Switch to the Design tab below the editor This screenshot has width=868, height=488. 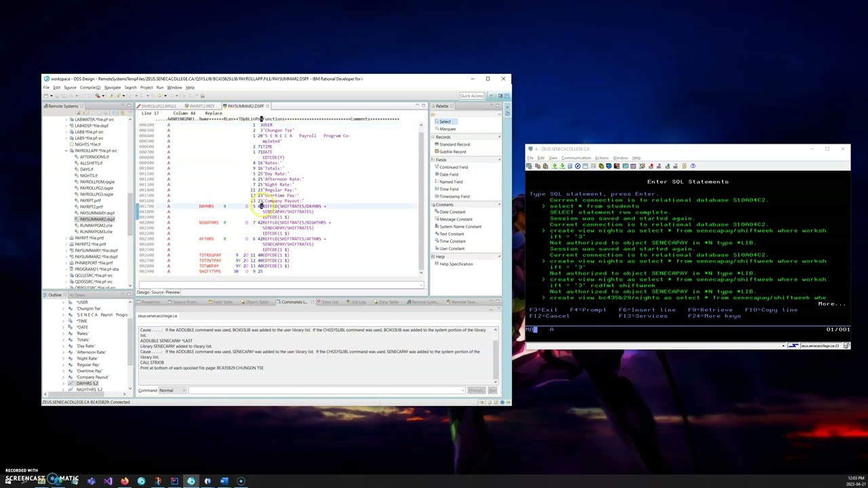tap(143, 293)
